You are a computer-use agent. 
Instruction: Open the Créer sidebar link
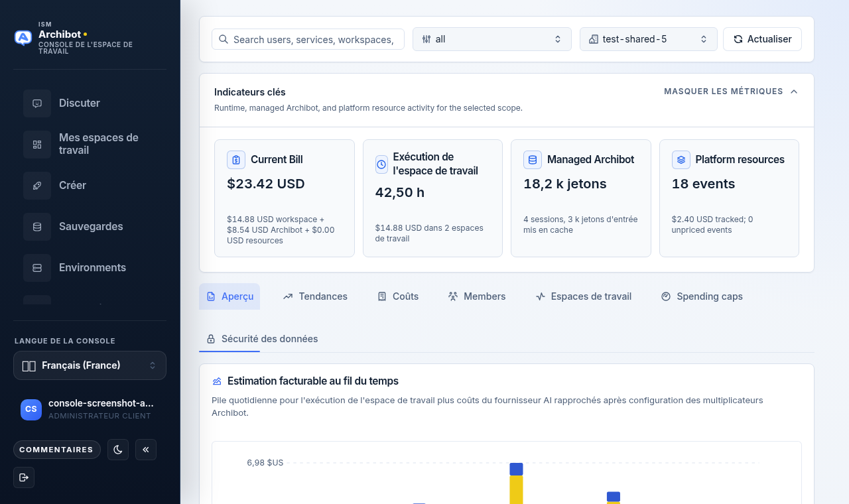90,186
